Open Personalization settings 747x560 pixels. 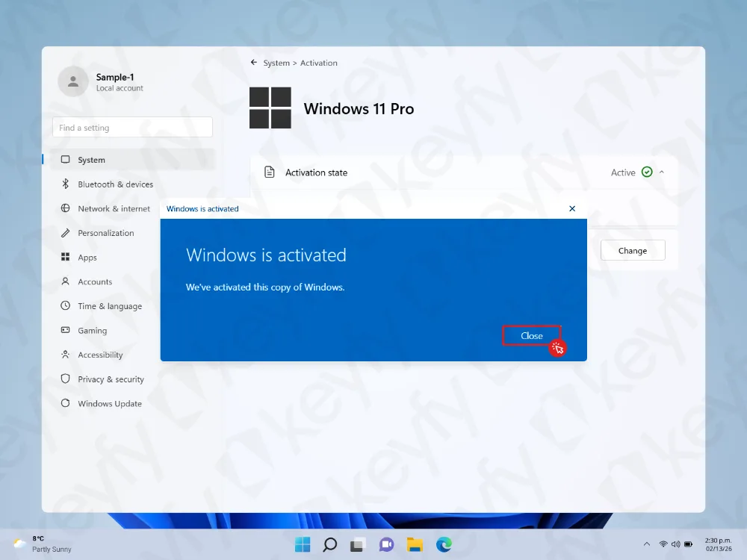pos(106,233)
